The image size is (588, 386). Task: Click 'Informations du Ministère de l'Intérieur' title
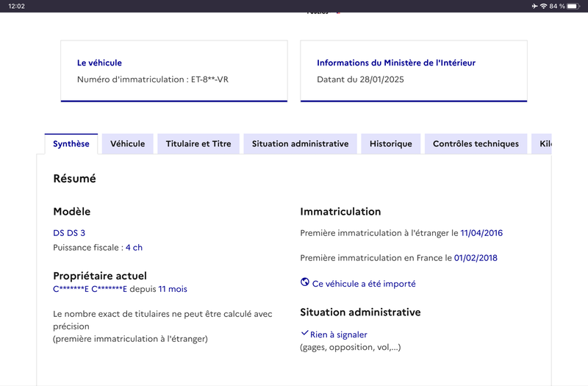click(x=396, y=62)
